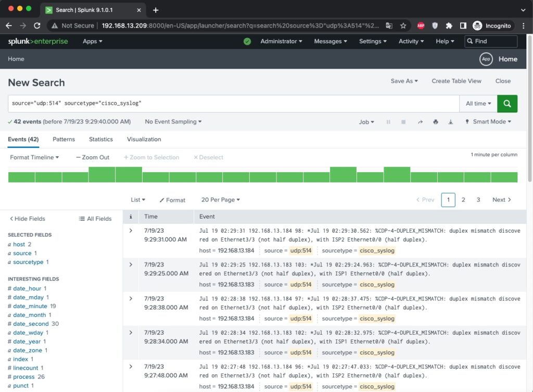
Task: Open the List view dropdown
Action: 138,200
